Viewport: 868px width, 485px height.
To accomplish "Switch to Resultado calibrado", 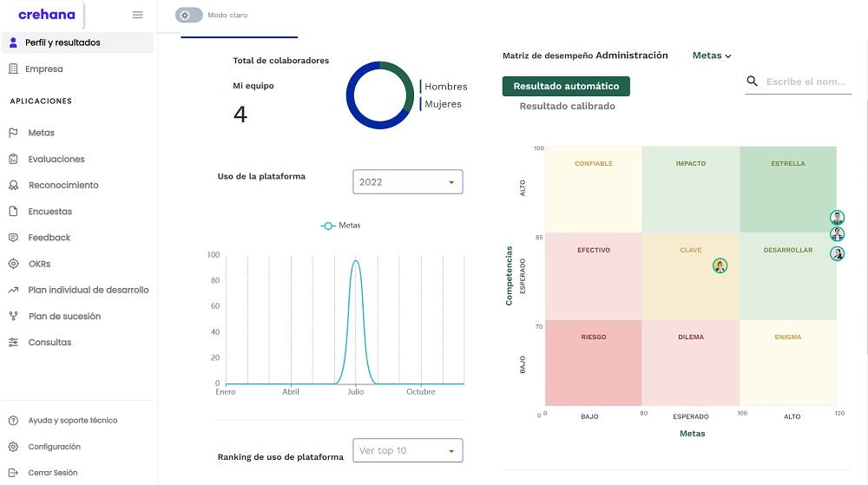I will tap(567, 106).
